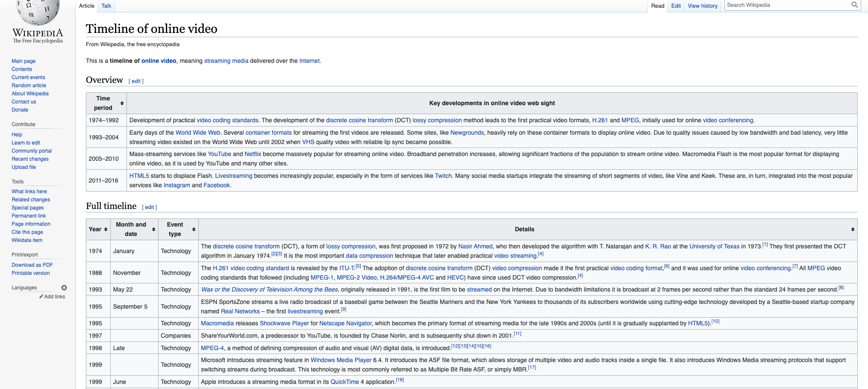Open Learn to edit
868x389 pixels.
point(26,143)
